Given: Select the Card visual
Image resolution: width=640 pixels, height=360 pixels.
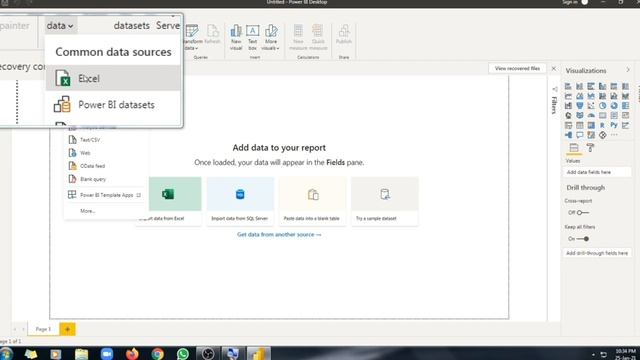Looking at the screenshot, I should 602,116.
